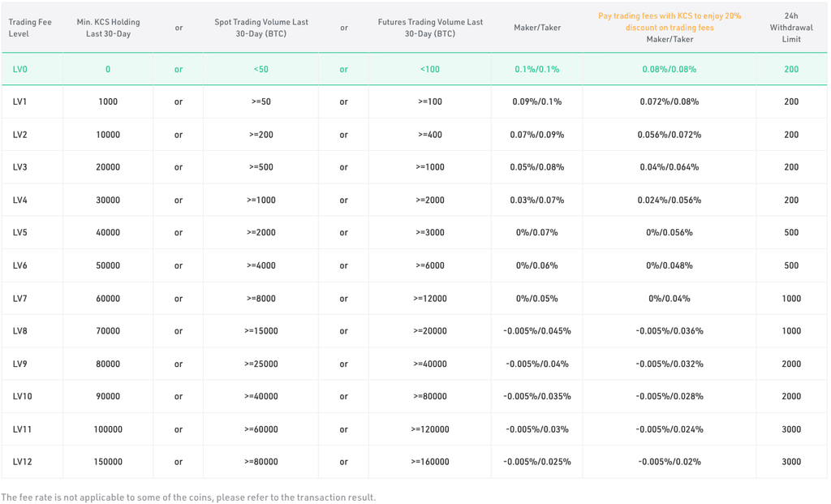Click the KCS holding value 60000
This screenshot has height=504, width=831.
coord(108,299)
